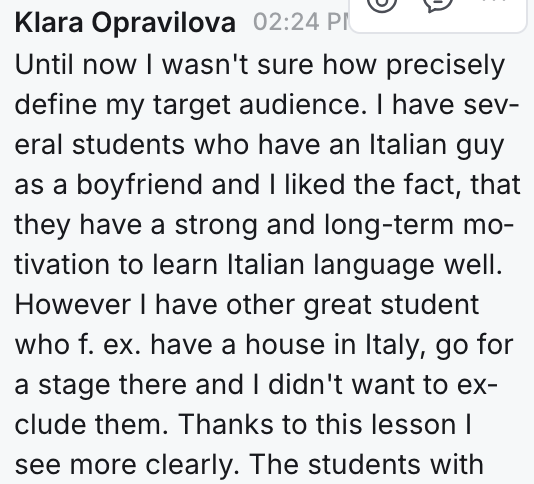The image size is (534, 484).
Task: Open Klara Opravilova's profile name
Action: click(x=125, y=24)
